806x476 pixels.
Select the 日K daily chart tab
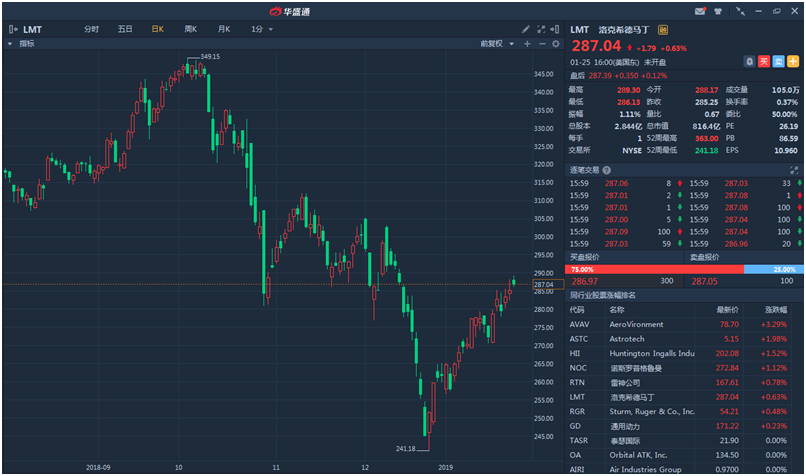(157, 29)
